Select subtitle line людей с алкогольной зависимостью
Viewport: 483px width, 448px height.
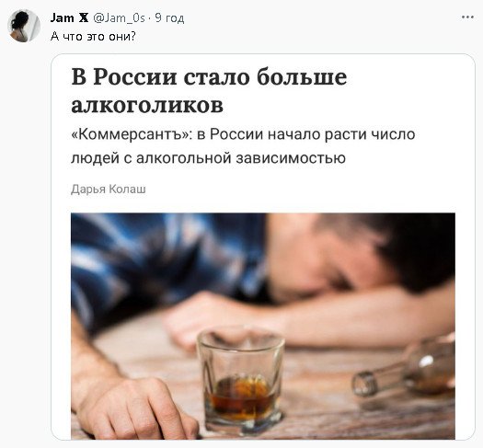[208, 158]
